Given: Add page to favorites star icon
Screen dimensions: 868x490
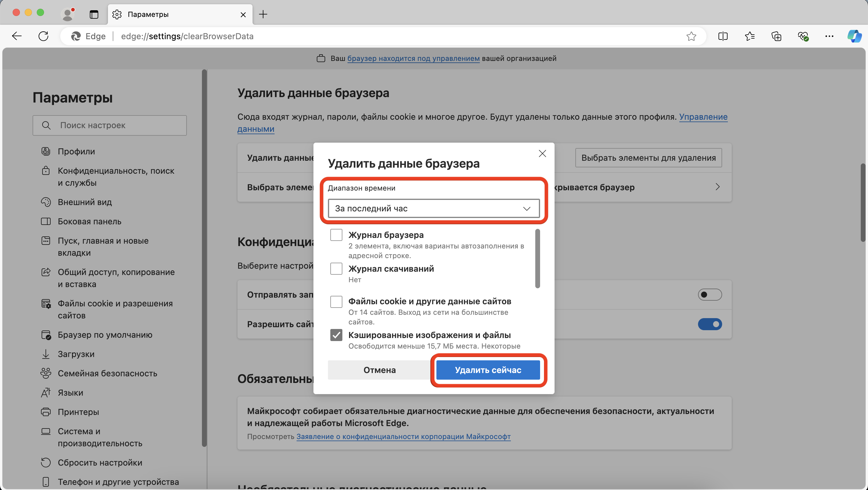Looking at the screenshot, I should [691, 36].
